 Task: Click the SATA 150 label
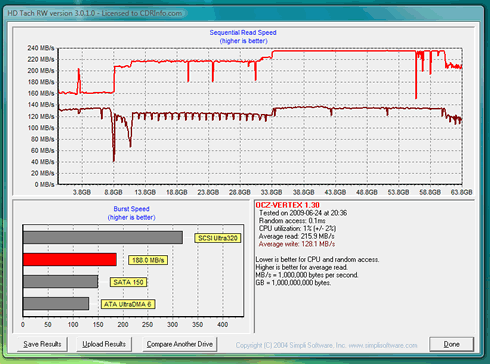tap(128, 282)
